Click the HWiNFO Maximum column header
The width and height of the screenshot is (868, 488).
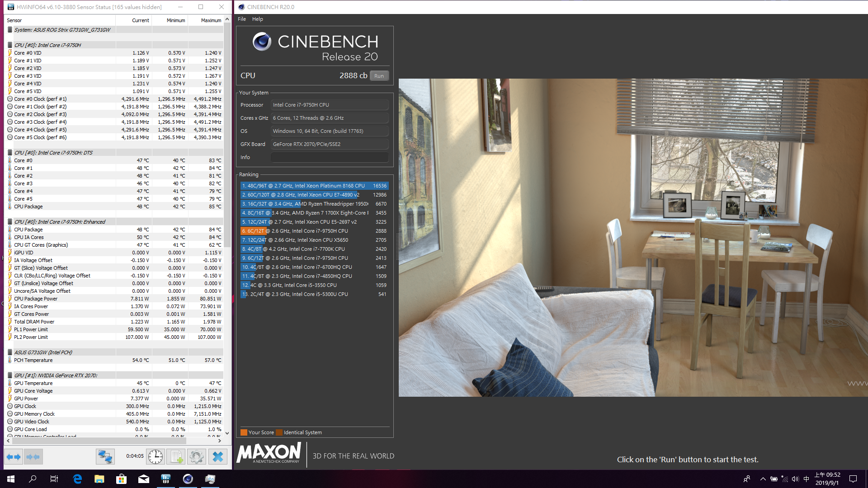(x=206, y=20)
